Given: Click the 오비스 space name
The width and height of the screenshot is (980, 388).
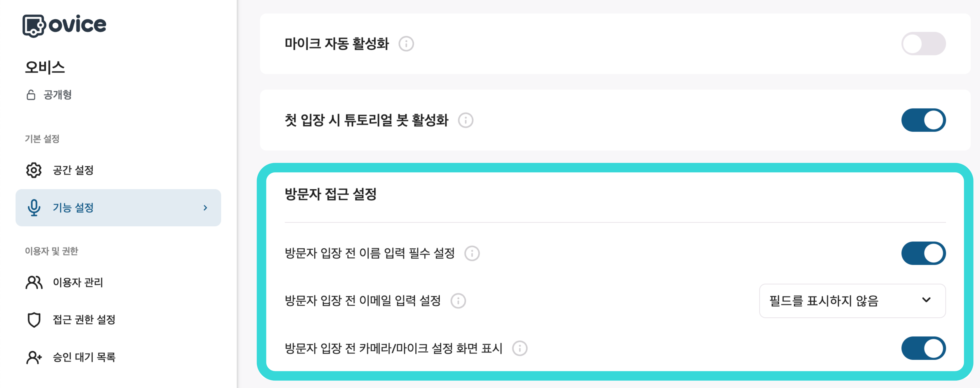Looking at the screenshot, I should [45, 67].
